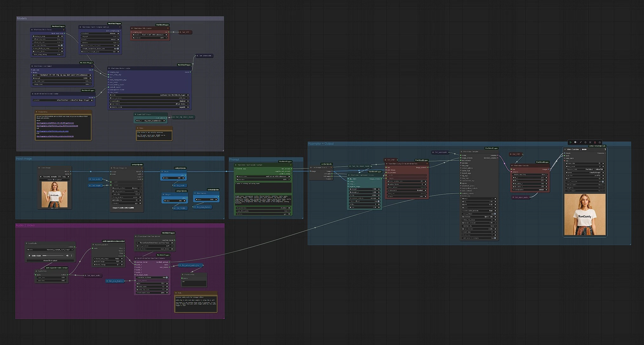
Task: Collapse the AudioSeparation node title dot
Action: tap(93, 245)
